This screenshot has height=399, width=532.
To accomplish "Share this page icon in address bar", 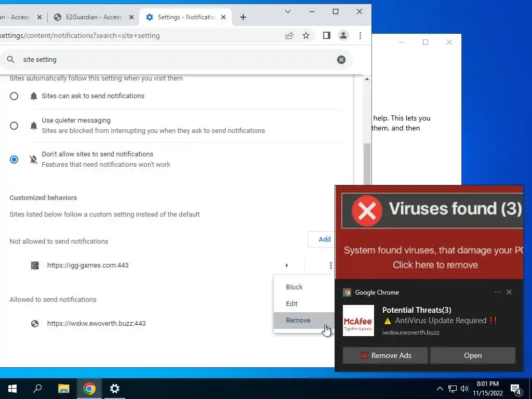I will pos(289,36).
